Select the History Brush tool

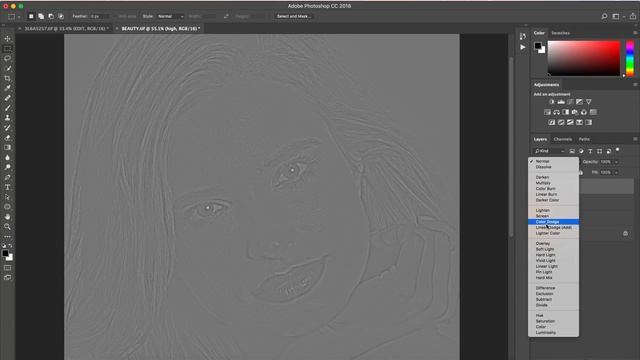8,128
